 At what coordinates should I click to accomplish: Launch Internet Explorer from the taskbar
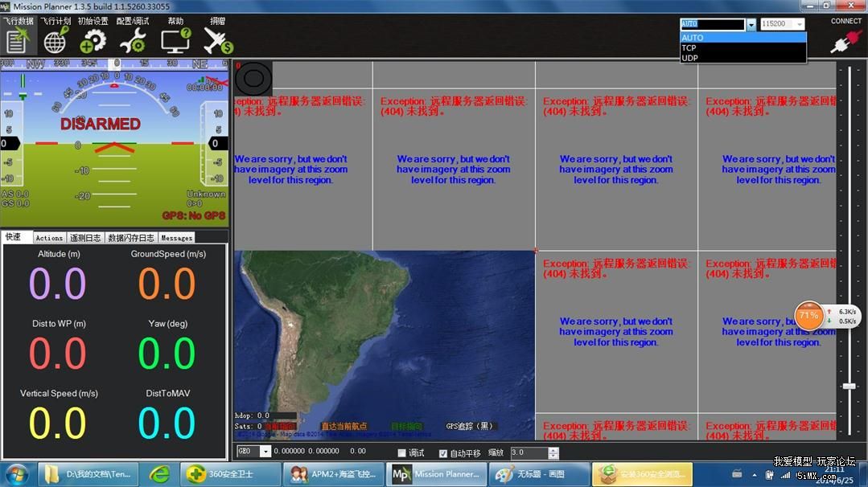coord(160,474)
